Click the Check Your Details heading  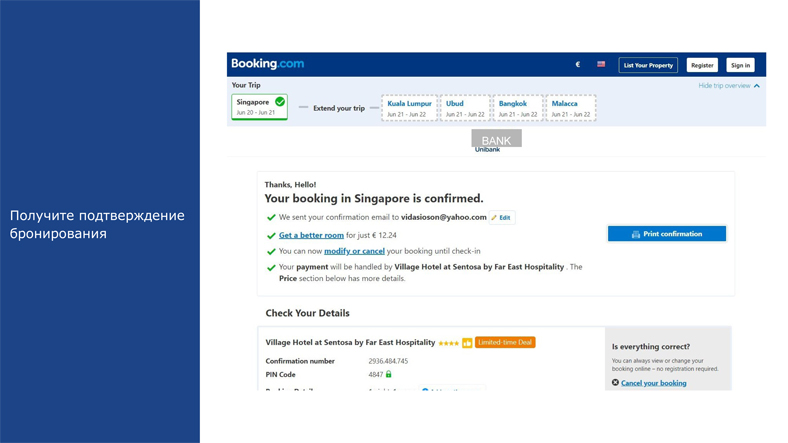pos(308,313)
